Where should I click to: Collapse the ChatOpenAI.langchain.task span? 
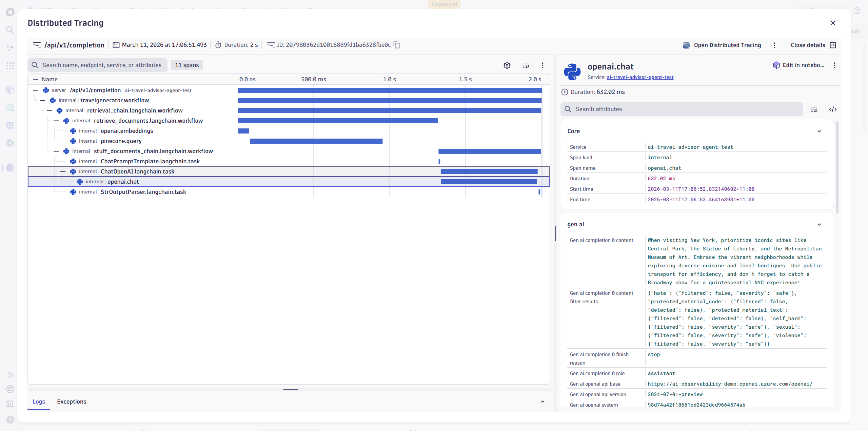coord(63,171)
